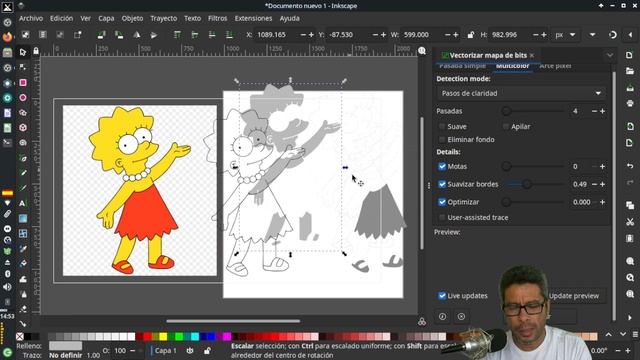
Task: Select the Rectangle tool
Action: [x=23, y=82]
